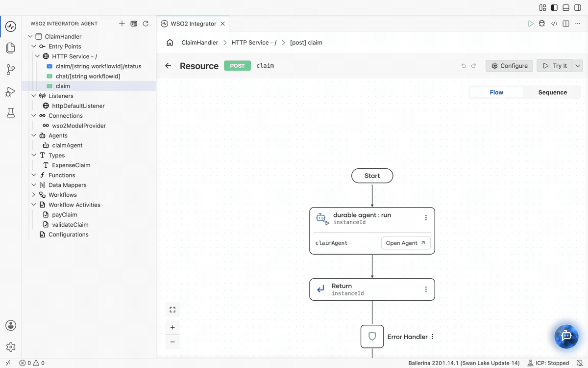Zoom out of the flow diagram
Viewport: 588px width, 368px height.
tap(172, 342)
